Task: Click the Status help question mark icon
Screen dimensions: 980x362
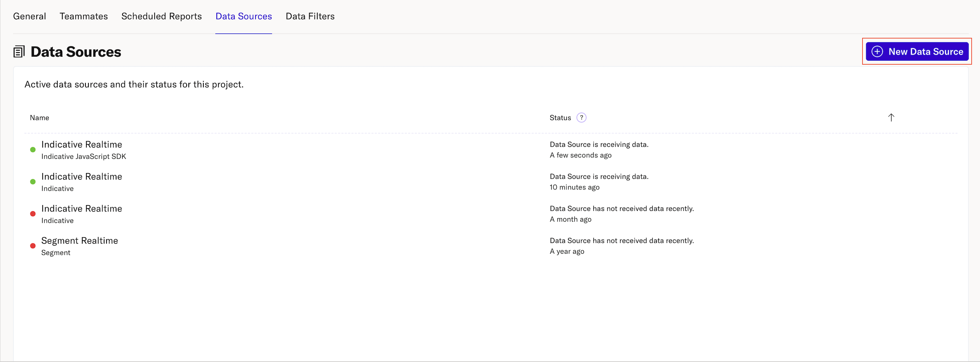Action: click(x=581, y=117)
